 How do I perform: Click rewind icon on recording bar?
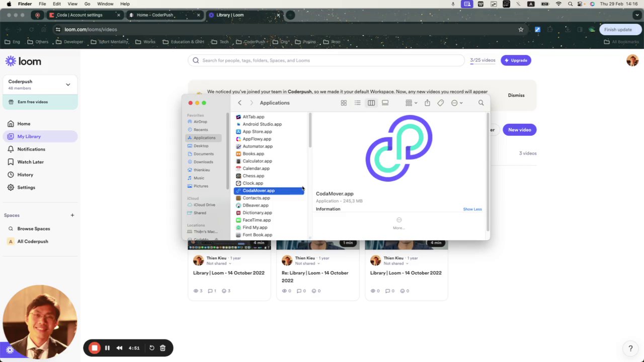[119, 348]
